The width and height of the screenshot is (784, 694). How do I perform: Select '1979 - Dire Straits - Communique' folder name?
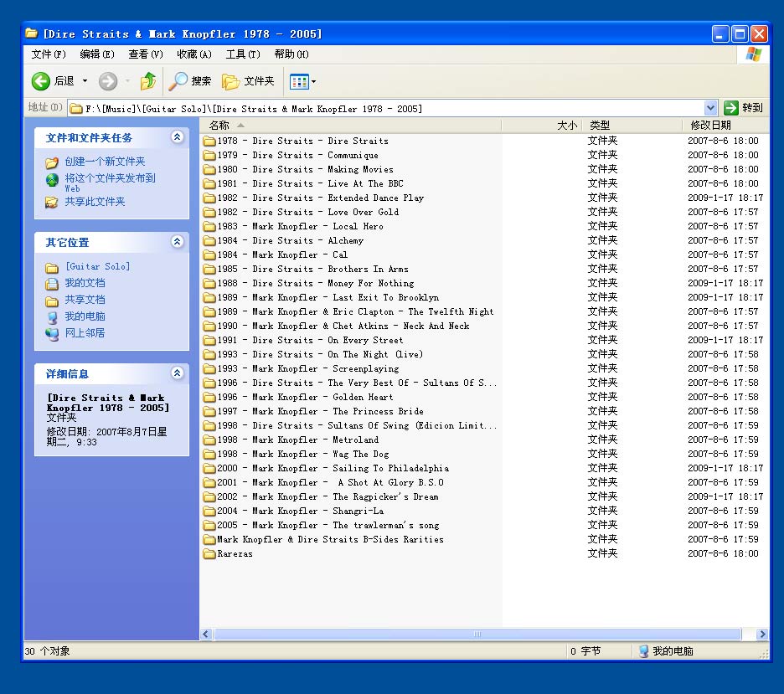point(298,156)
